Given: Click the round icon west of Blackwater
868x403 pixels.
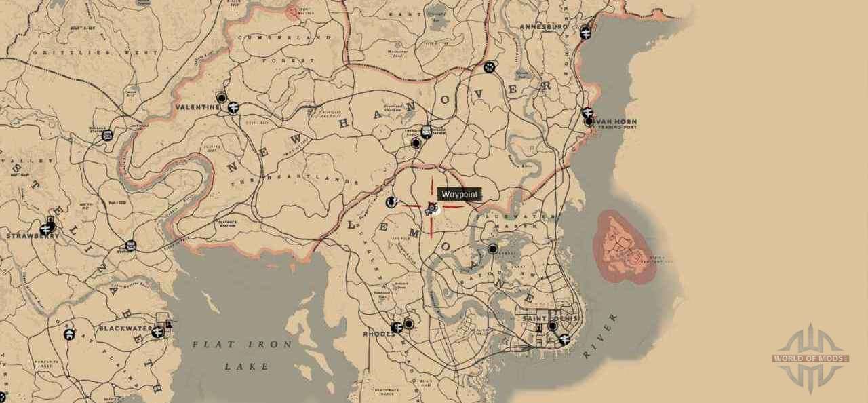Looking at the screenshot, I should point(68,334).
